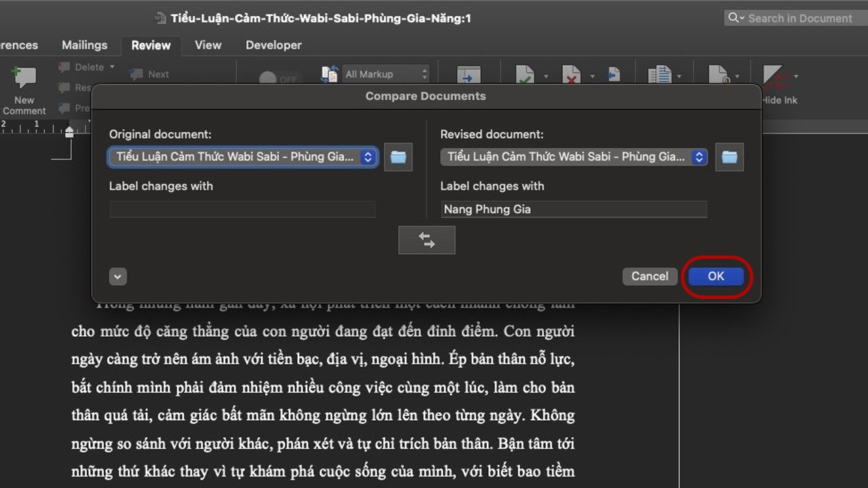868x488 pixels.
Task: Edit the Nang Phung Gia label field
Action: click(574, 209)
